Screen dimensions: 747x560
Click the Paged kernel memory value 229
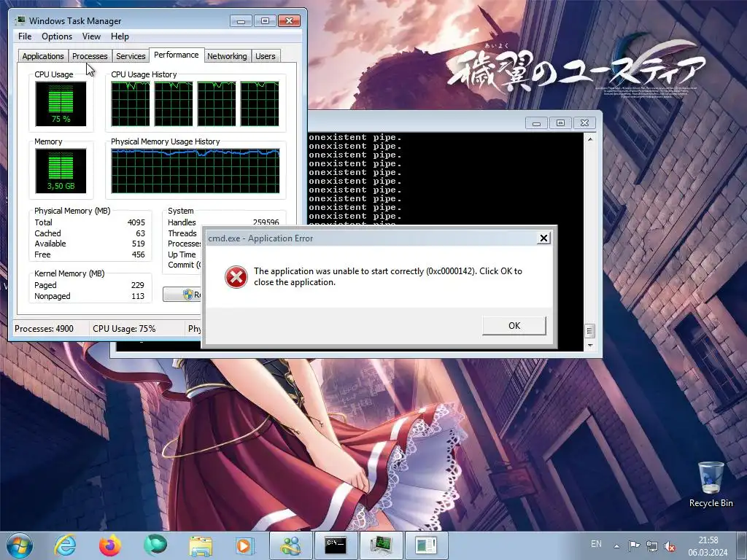pyautogui.click(x=138, y=285)
